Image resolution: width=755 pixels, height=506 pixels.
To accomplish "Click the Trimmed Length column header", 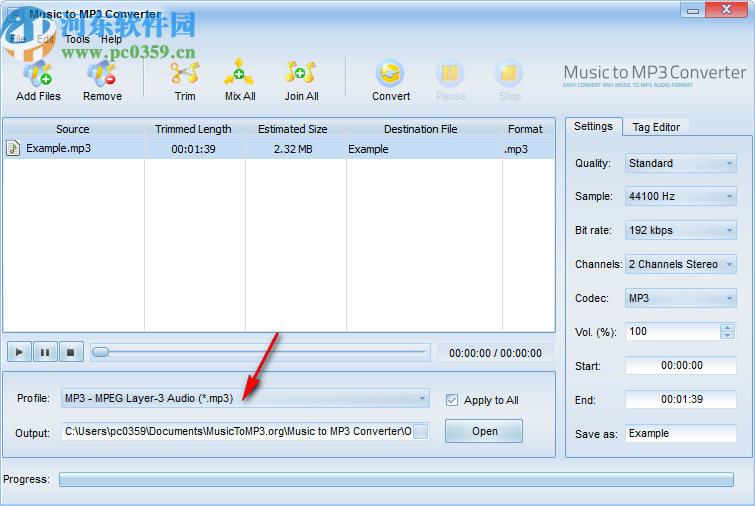I will tap(195, 129).
